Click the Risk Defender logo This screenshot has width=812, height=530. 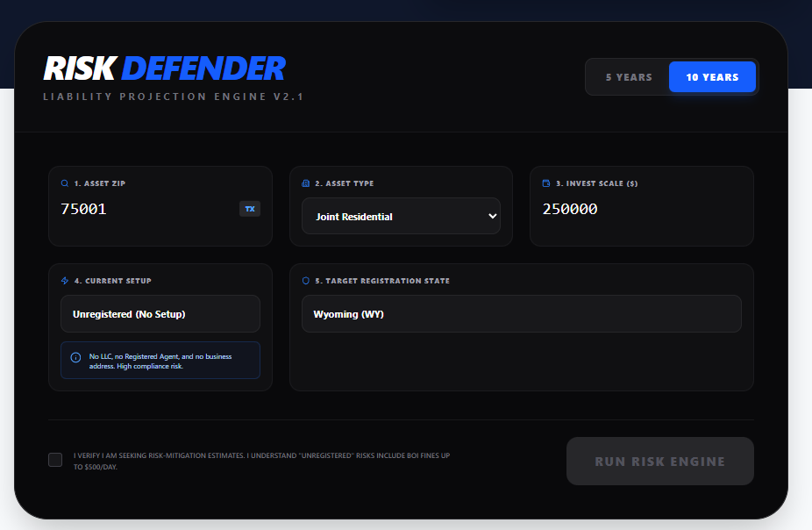pyautogui.click(x=164, y=69)
